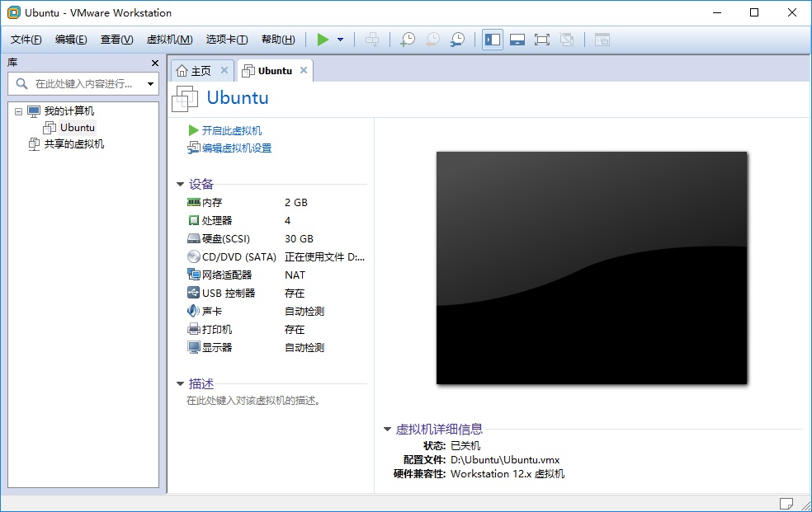812x512 pixels.
Task: Open the 帮助(H) menu
Action: tap(278, 40)
